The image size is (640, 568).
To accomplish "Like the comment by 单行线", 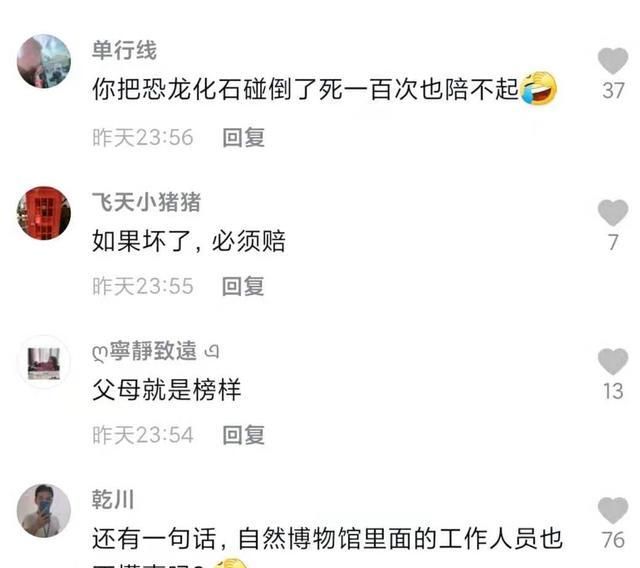I will 613,61.
